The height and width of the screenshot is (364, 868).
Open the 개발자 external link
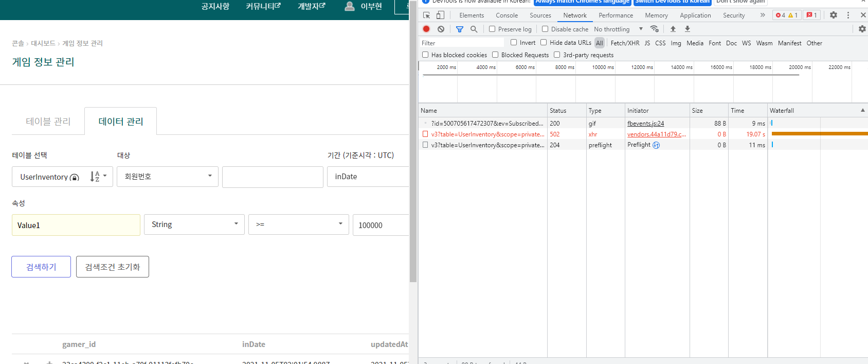(312, 6)
